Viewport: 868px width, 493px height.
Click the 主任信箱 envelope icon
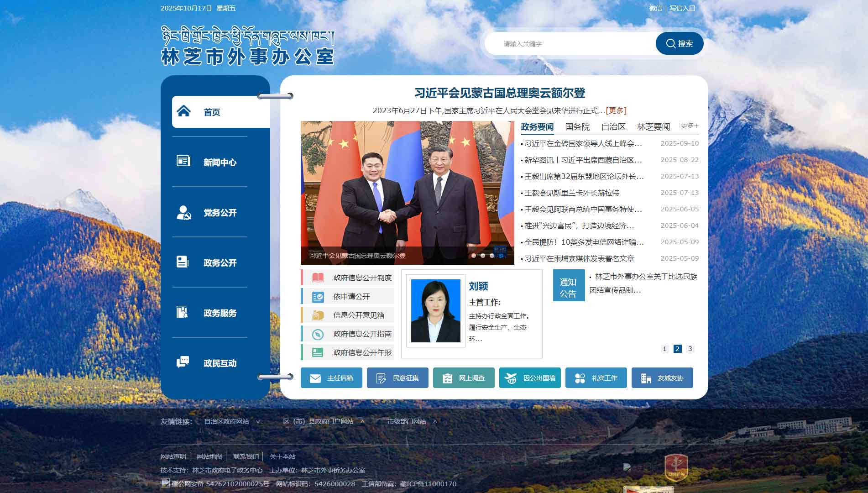tap(315, 378)
